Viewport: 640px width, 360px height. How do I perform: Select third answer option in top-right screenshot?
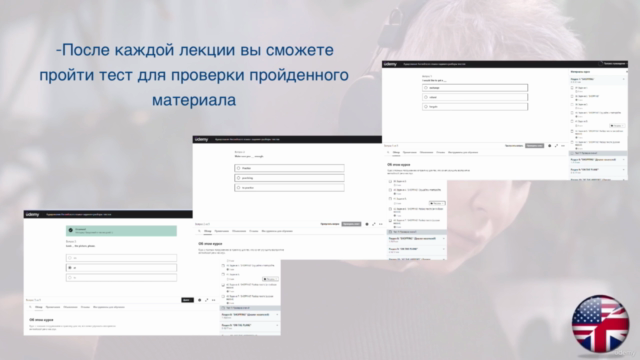click(x=475, y=107)
